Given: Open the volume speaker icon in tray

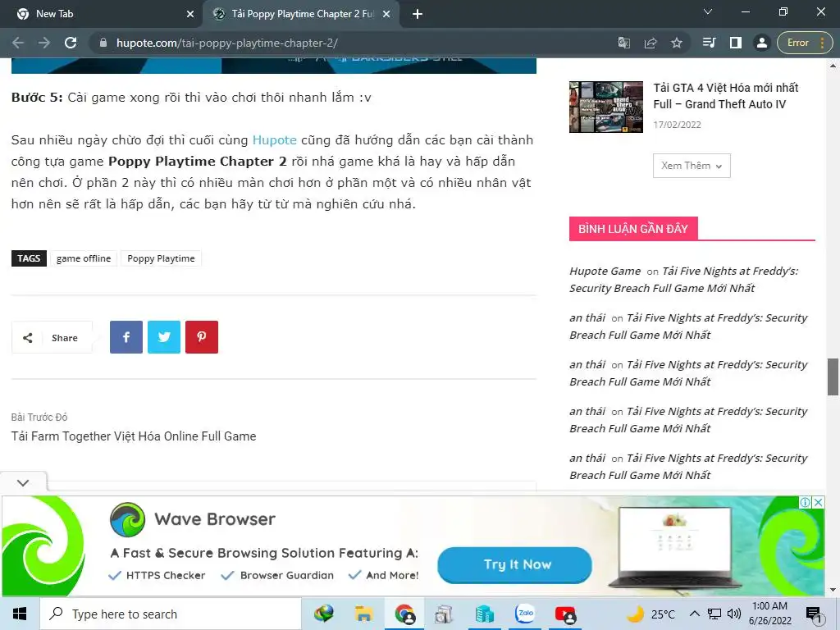Looking at the screenshot, I should (x=734, y=614).
